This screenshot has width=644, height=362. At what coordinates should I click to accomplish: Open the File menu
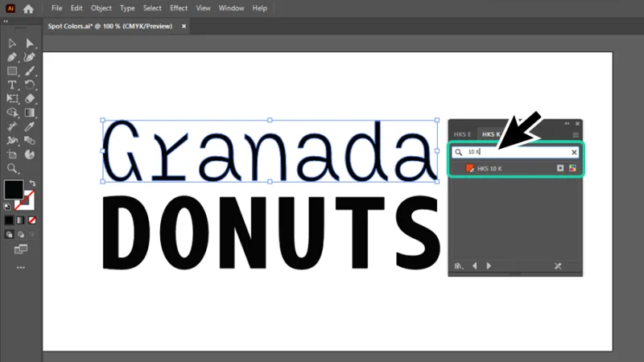[x=56, y=8]
